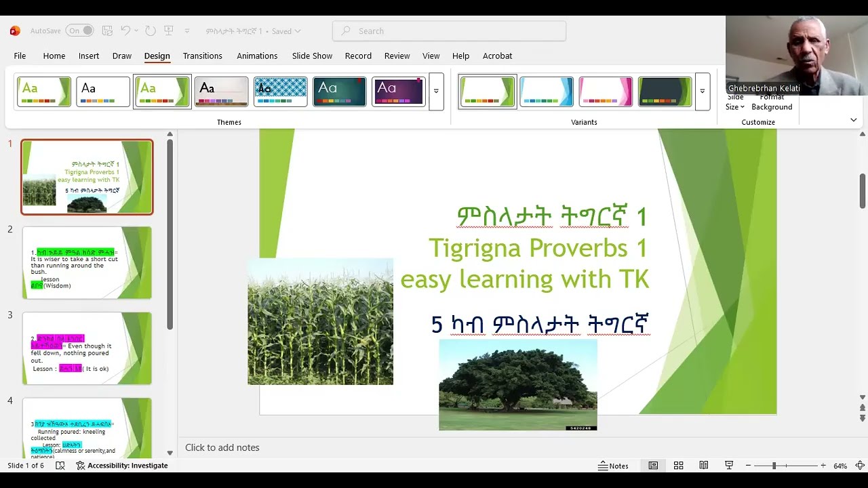Select the blue variant
Screen dimensions: 868x488
tap(547, 91)
